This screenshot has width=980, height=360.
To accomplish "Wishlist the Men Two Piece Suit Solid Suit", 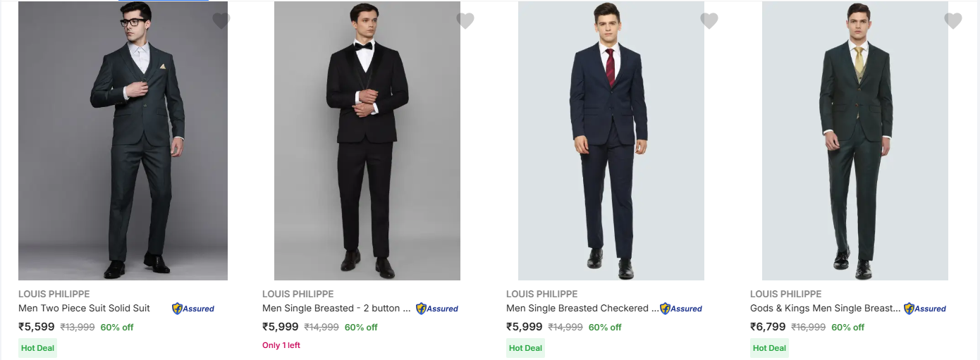I will click(x=221, y=21).
